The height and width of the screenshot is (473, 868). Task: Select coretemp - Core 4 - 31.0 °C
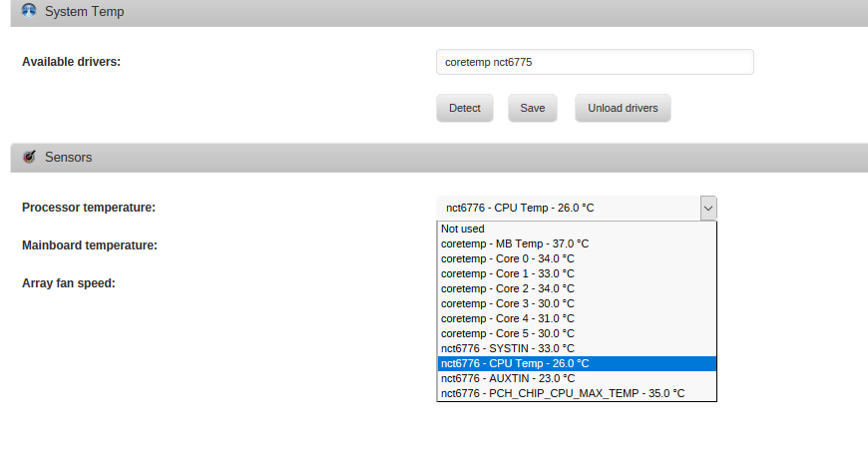[577, 318]
